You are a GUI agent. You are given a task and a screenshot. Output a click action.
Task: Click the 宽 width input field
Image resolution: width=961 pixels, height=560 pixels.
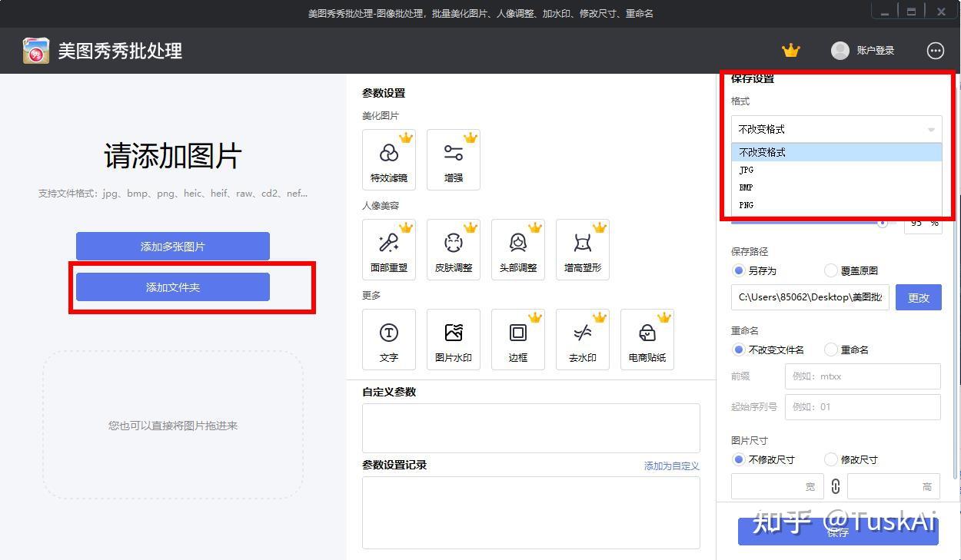(777, 486)
